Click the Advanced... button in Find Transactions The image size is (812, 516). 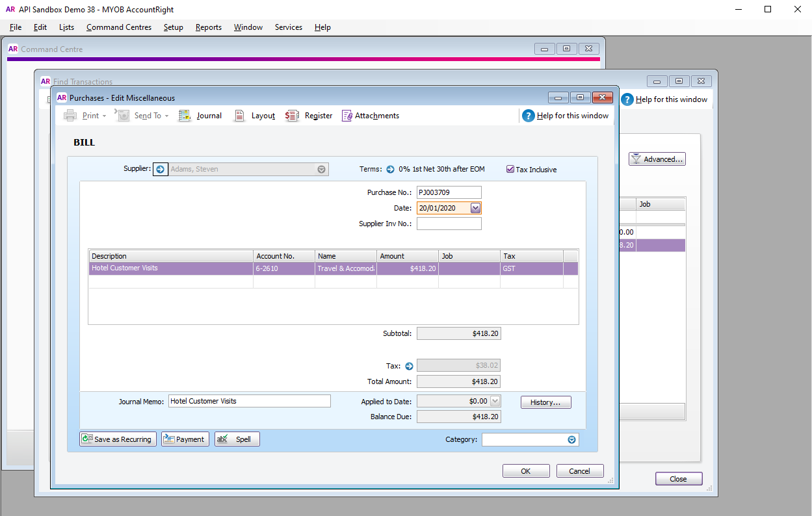(657, 159)
